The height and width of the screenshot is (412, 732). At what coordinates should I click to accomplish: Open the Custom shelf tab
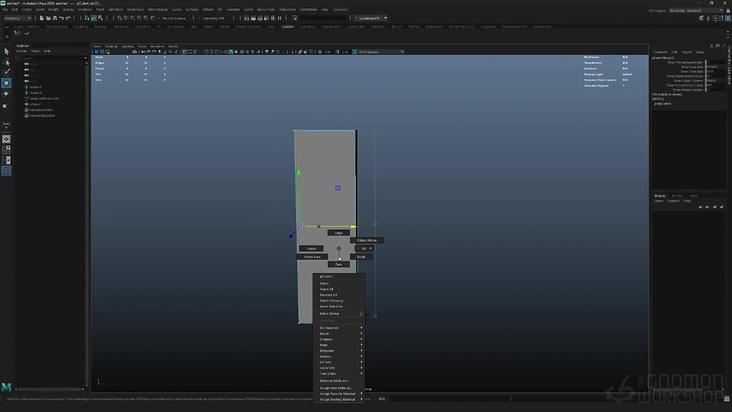click(288, 27)
